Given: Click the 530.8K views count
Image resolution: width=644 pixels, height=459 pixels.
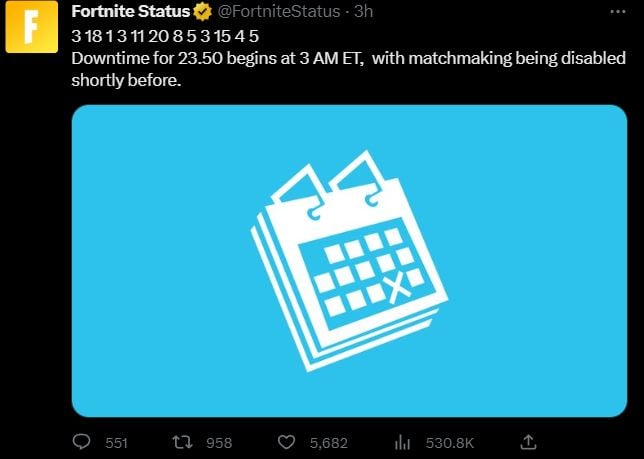Looking at the screenshot, I should point(450,443).
